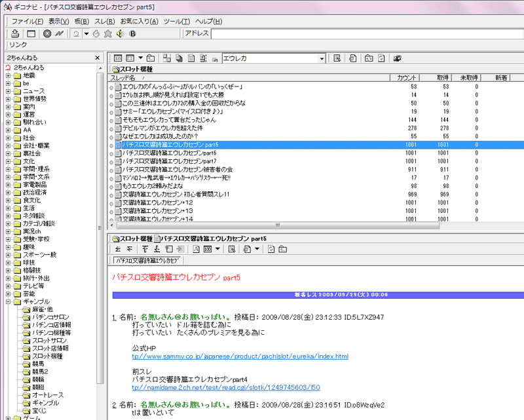Viewport: 524px width, 420px height.
Task: Open the スレ(R) menu
Action: [105, 22]
